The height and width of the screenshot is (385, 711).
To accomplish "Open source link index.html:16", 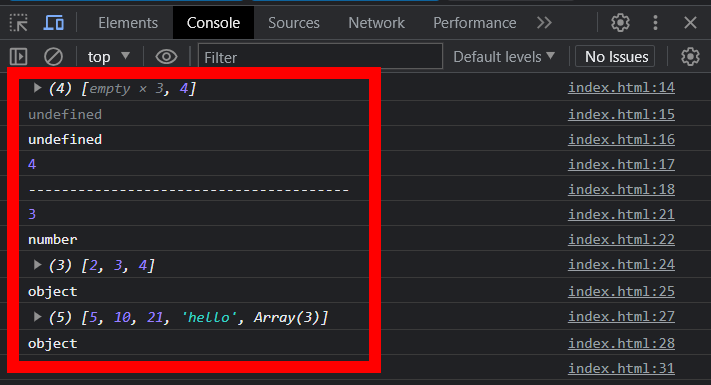I will 621,139.
